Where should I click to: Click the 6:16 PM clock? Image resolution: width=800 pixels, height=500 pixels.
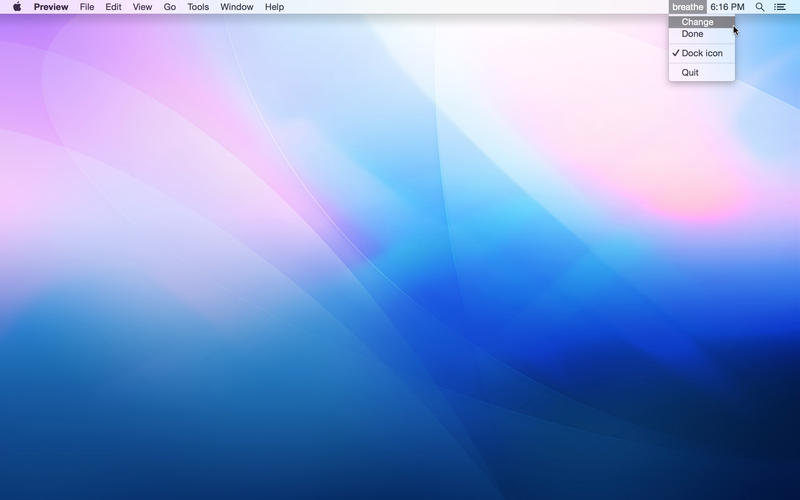point(727,7)
